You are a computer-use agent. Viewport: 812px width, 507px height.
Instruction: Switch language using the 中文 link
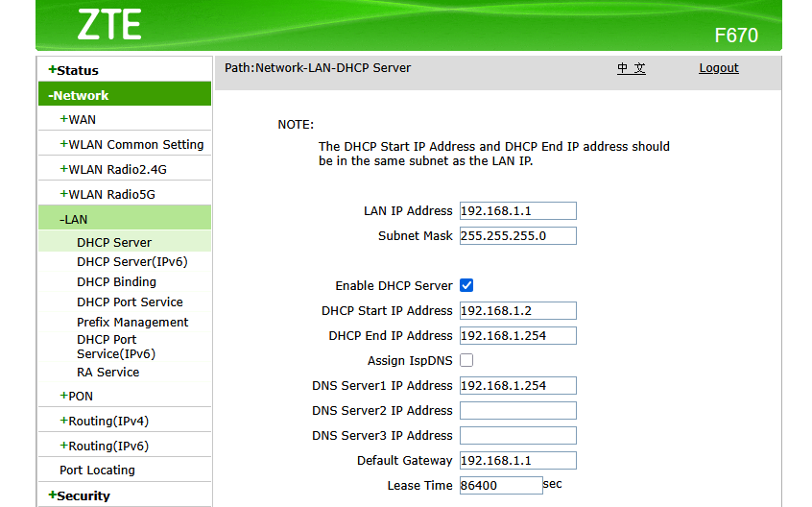631,68
